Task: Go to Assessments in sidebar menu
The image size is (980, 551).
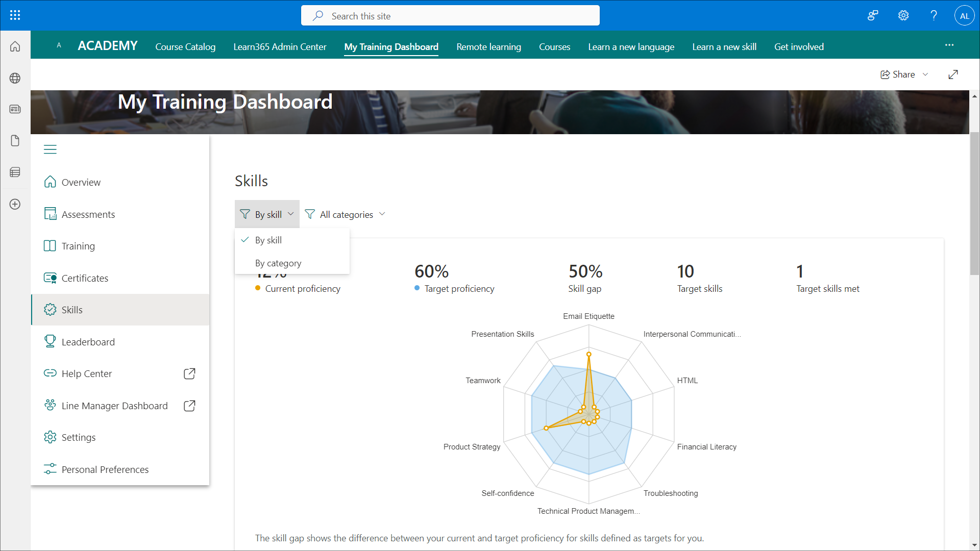Action: (x=88, y=214)
